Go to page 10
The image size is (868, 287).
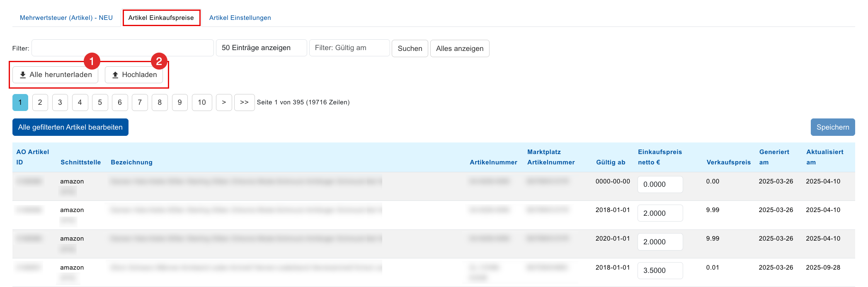[x=202, y=102]
